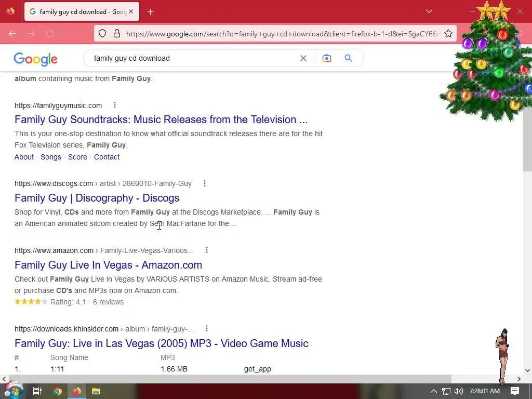The width and height of the screenshot is (532, 399).
Task: Open the Windows Start button
Action: pos(13,391)
